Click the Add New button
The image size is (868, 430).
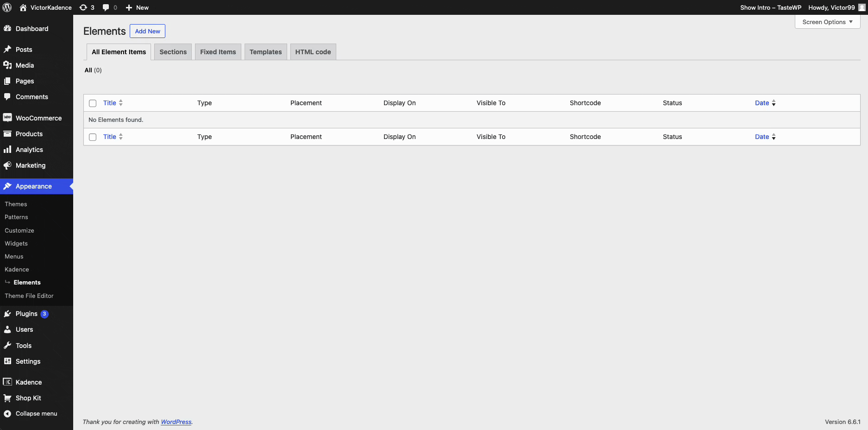tap(147, 31)
